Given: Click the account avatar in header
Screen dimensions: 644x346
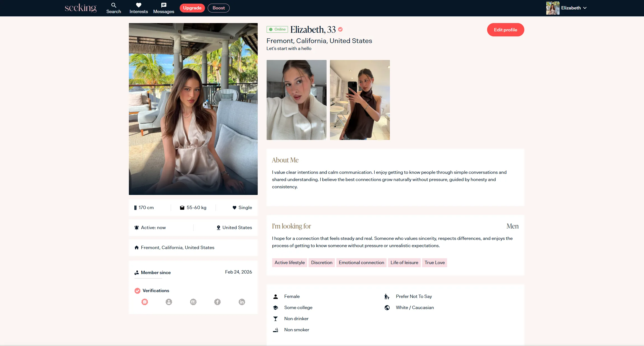Looking at the screenshot, I should (553, 8).
